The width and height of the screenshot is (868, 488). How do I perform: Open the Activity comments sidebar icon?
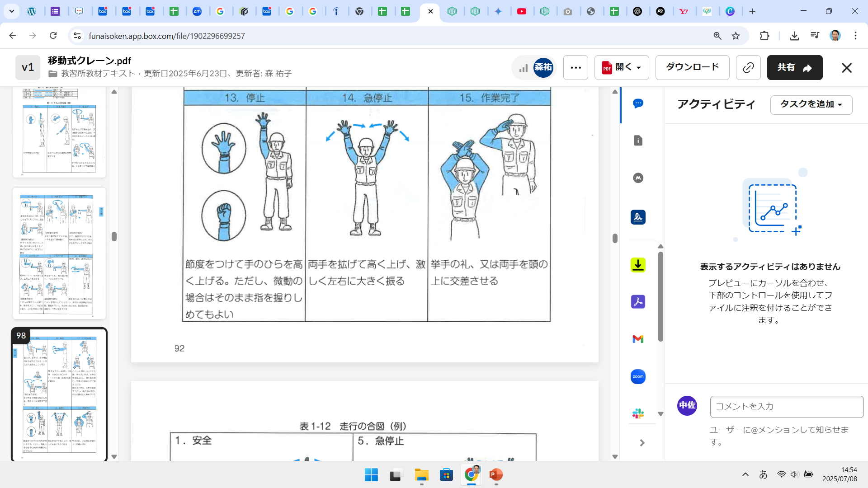638,103
